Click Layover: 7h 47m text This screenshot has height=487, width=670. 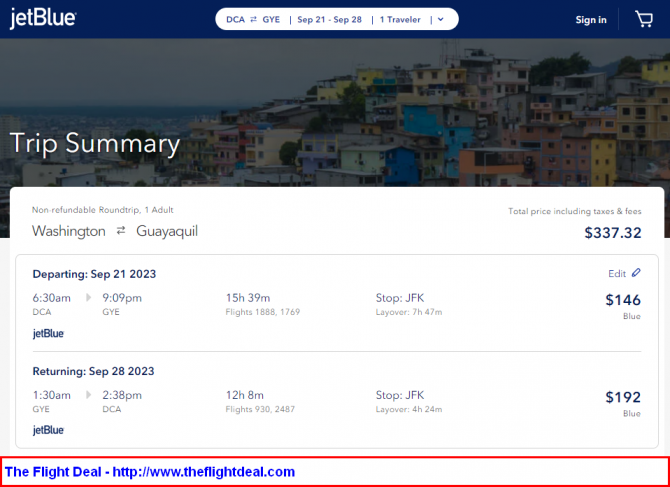(x=409, y=312)
